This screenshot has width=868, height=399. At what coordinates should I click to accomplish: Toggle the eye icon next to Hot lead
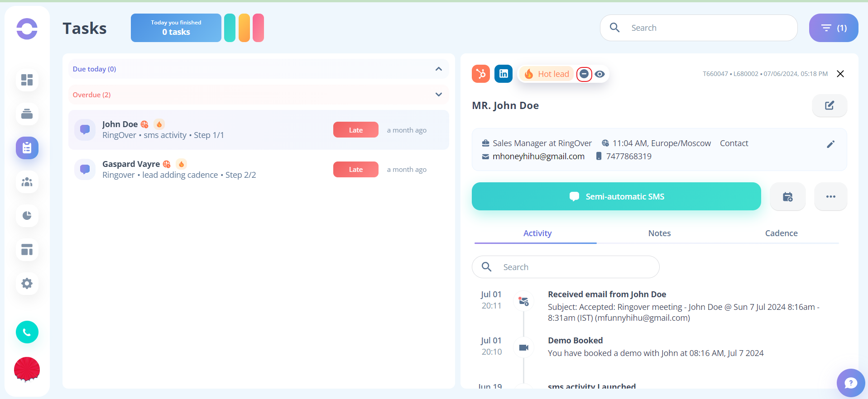point(600,74)
